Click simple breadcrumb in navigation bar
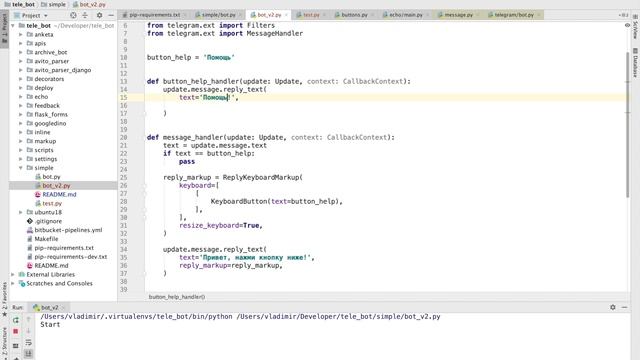The height and width of the screenshot is (360, 640). tap(53, 4)
